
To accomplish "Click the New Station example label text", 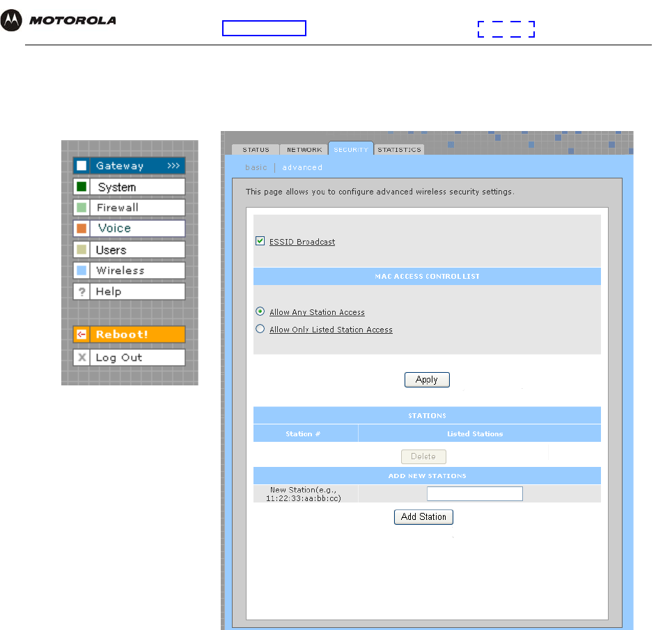I will coord(304,494).
